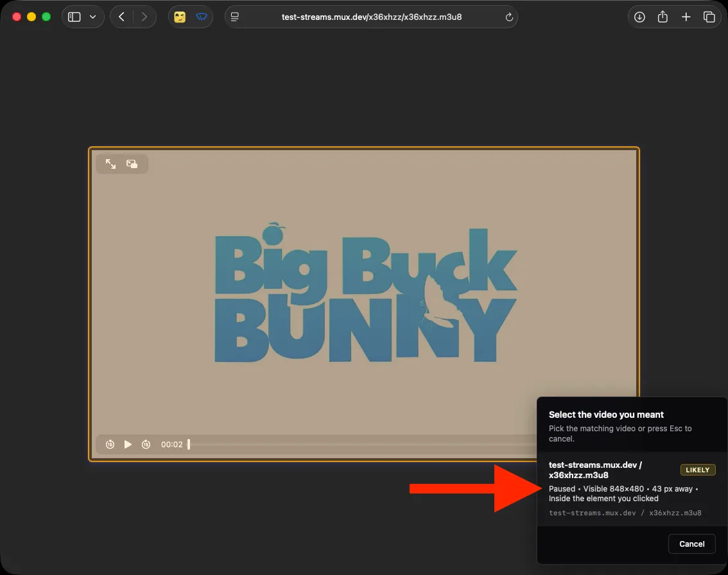Navigate back a page
This screenshot has height=575, width=728.
click(121, 17)
